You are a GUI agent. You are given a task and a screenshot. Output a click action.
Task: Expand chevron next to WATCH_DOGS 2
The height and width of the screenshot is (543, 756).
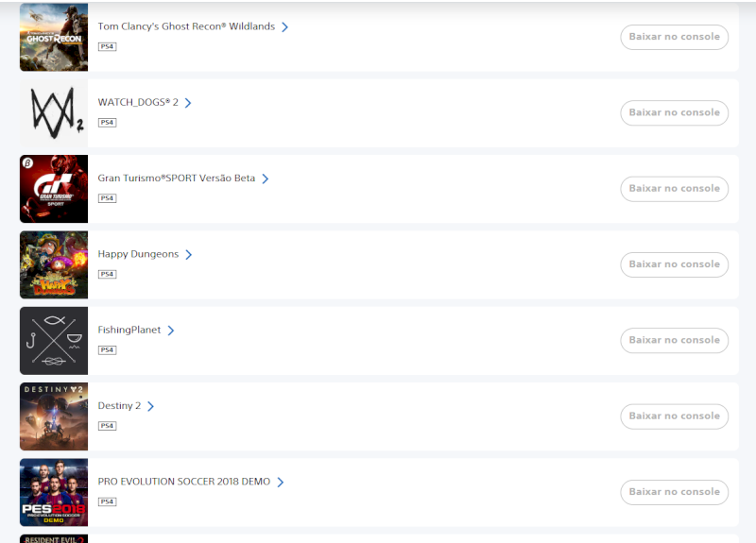pos(188,103)
